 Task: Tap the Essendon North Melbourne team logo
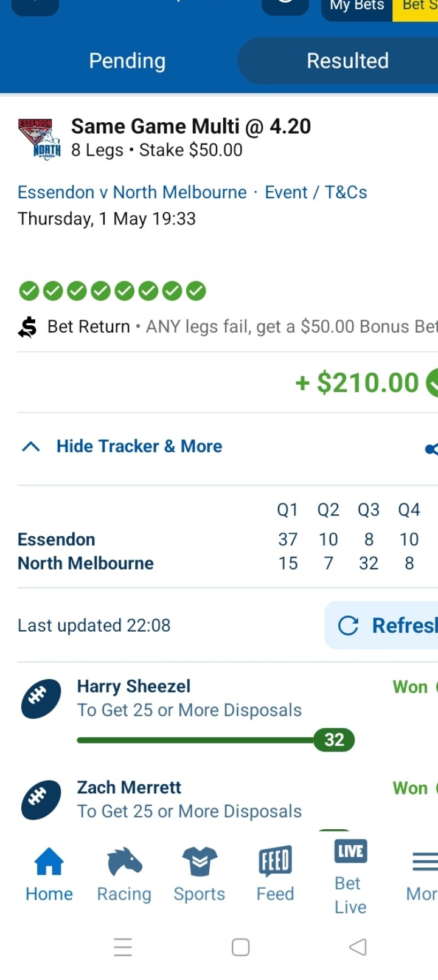(x=39, y=139)
